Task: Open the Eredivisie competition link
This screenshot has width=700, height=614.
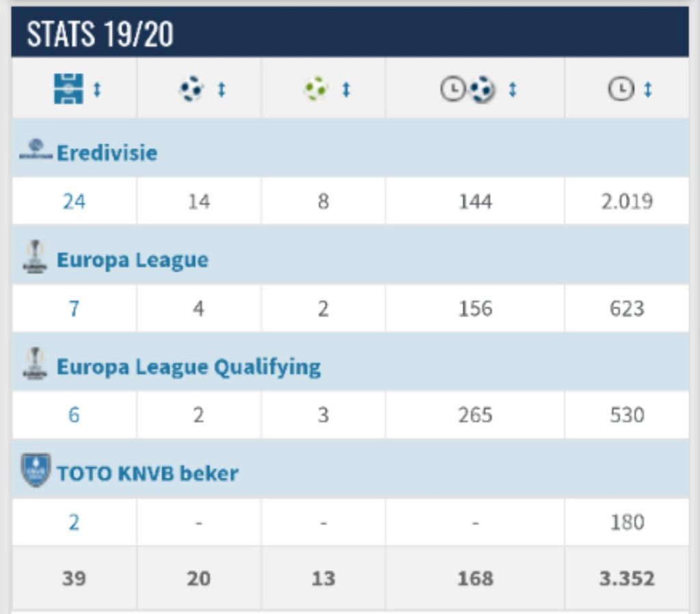Action: click(x=107, y=152)
